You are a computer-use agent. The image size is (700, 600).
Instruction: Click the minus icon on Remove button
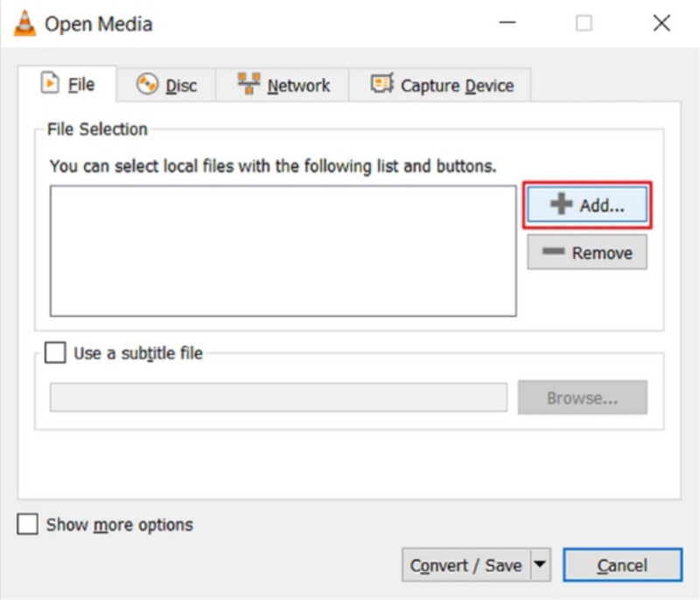coord(552,253)
